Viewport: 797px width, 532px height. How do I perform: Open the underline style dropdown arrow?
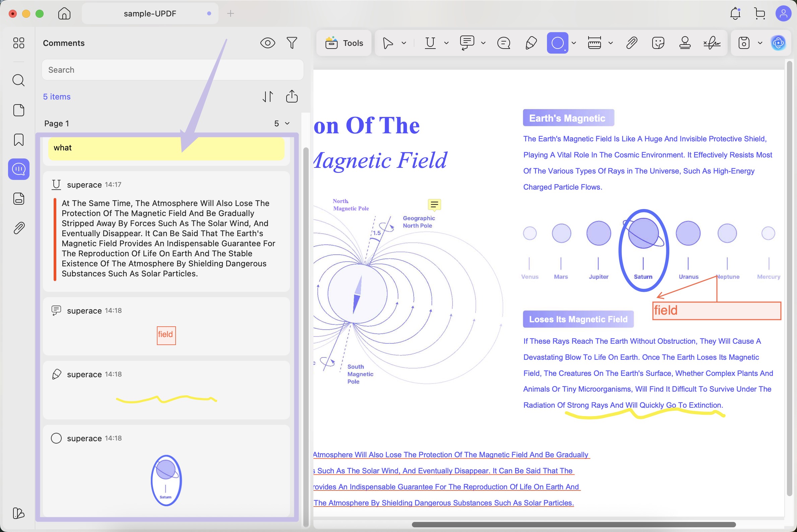pyautogui.click(x=446, y=43)
